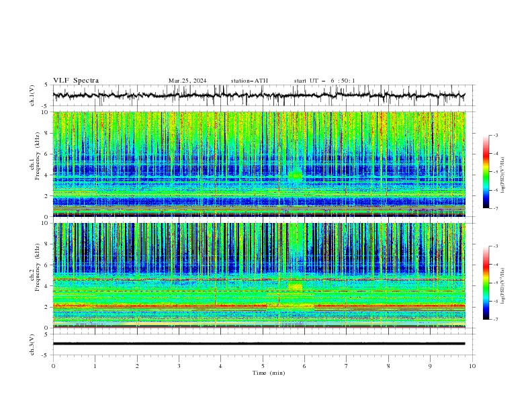Click the "VLF Spectra" plot title
This screenshot has width=532, height=411.
(x=76, y=81)
